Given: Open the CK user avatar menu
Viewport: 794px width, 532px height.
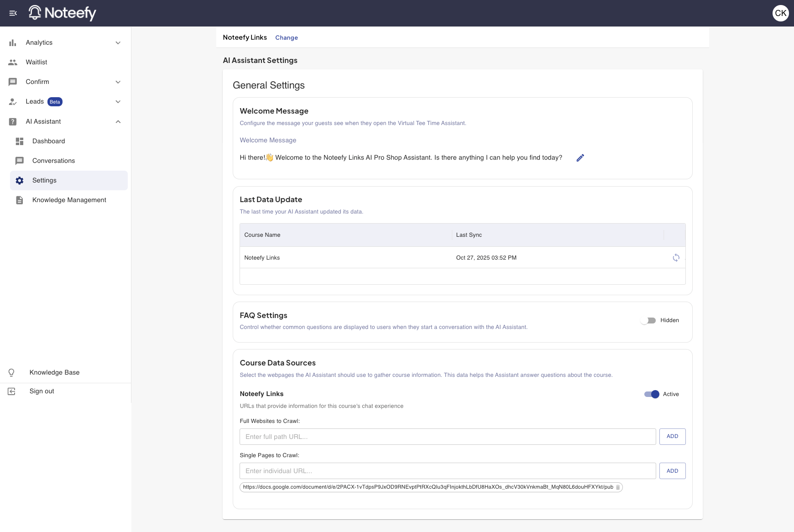Looking at the screenshot, I should (x=780, y=13).
